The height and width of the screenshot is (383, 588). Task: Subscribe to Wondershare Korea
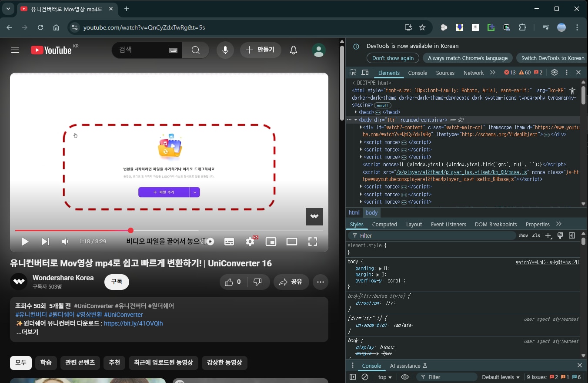(117, 282)
